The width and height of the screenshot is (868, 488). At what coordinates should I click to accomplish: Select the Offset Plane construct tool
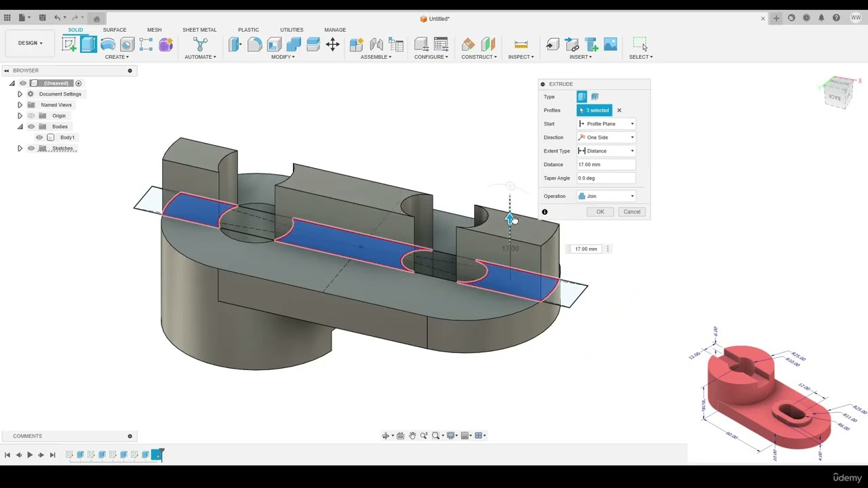point(469,45)
